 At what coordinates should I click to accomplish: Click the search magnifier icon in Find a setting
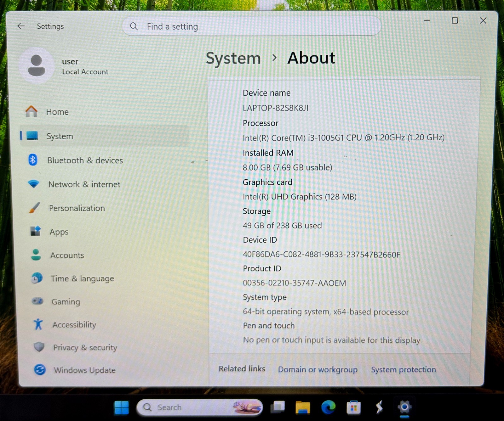point(134,26)
